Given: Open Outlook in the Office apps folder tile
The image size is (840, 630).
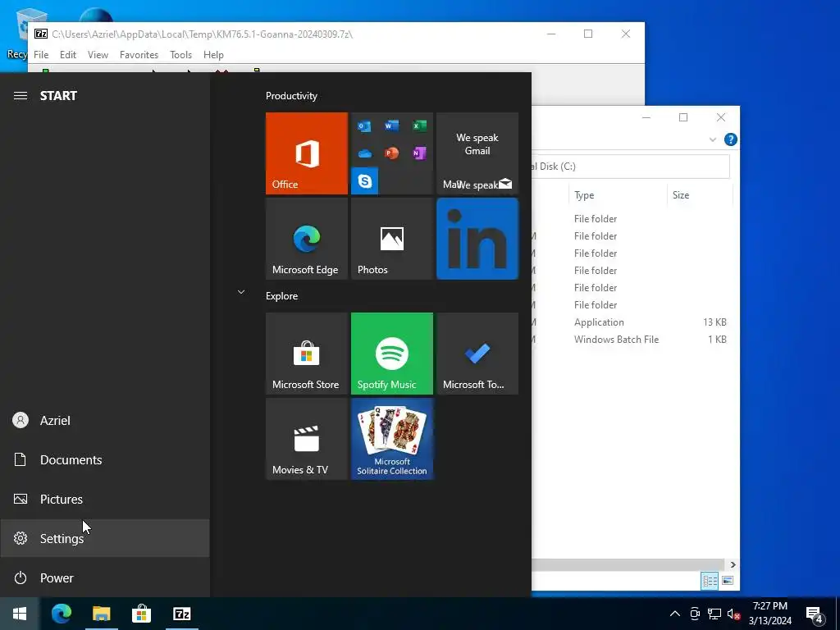Looking at the screenshot, I should [x=364, y=126].
